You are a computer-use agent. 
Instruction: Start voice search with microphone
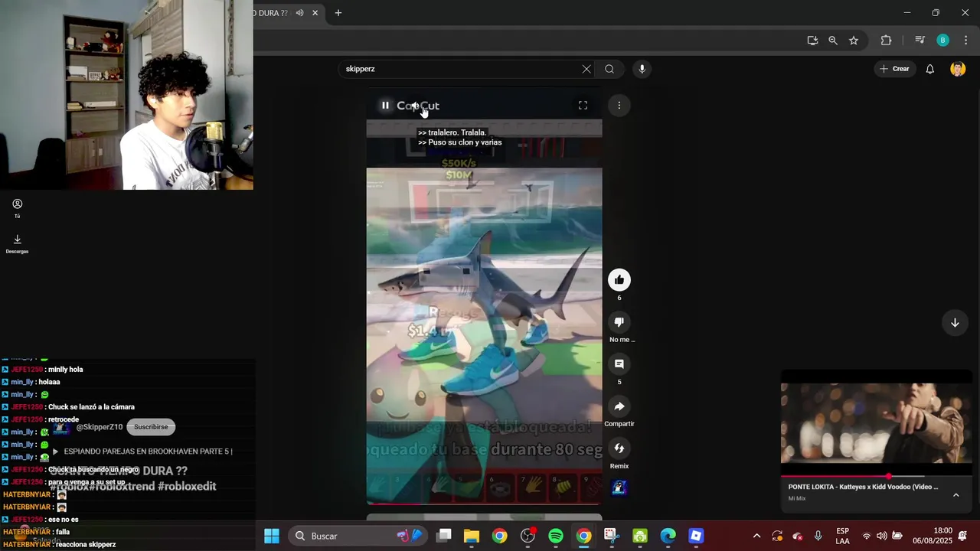tap(642, 69)
